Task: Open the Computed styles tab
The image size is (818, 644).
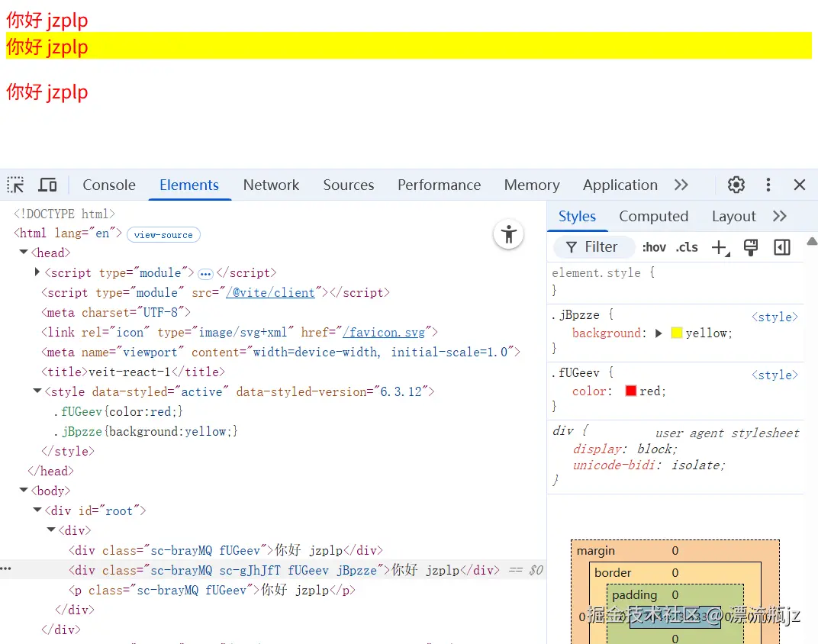Action: tap(653, 216)
